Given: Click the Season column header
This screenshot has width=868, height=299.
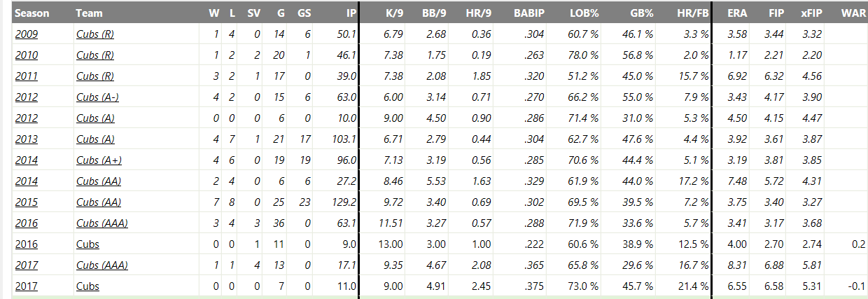Looking at the screenshot, I should [32, 13].
